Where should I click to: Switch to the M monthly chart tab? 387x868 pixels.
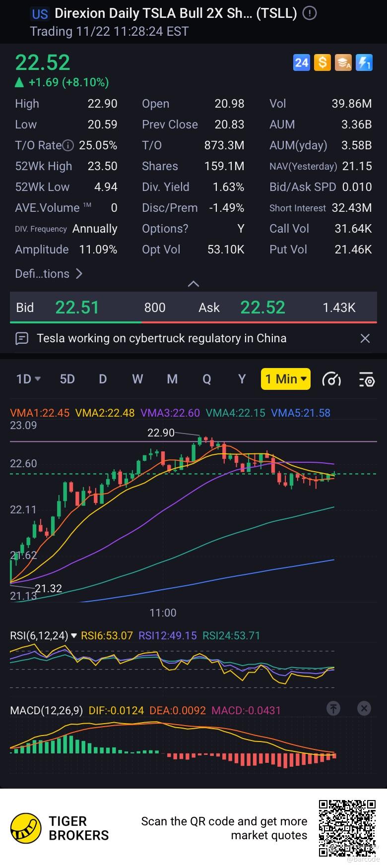point(172,379)
